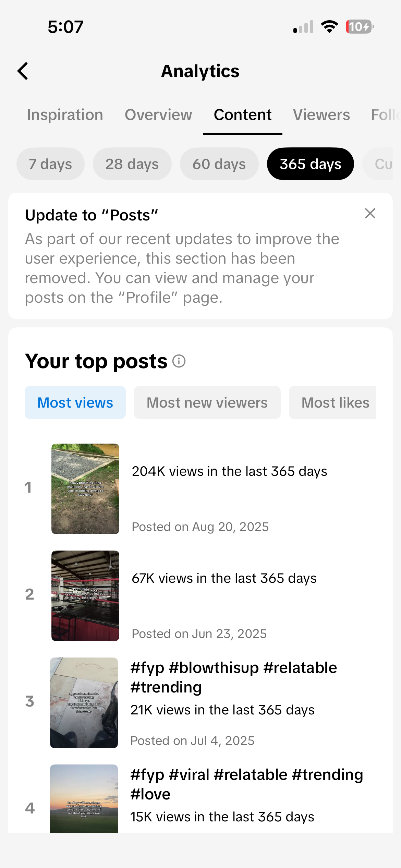Tap the battery status icon

tap(360, 27)
